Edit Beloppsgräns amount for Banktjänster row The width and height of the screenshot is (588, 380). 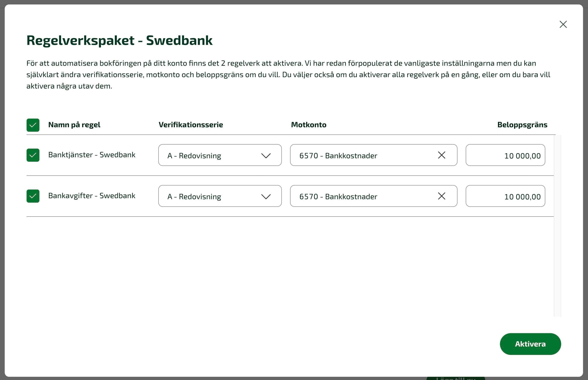point(505,155)
